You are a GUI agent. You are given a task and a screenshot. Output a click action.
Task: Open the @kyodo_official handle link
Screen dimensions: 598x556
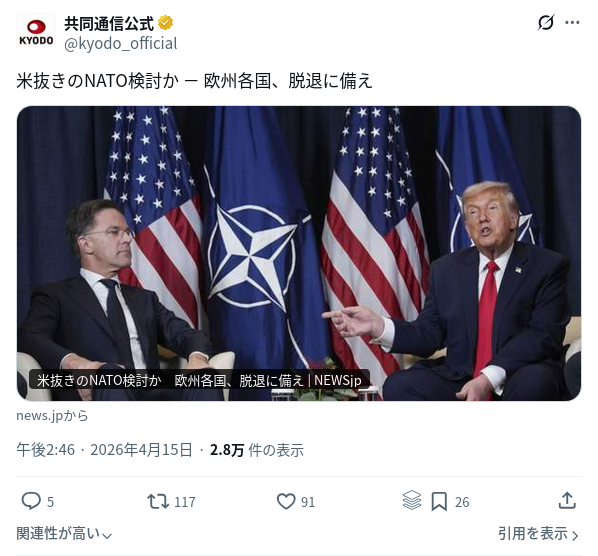click(x=121, y=43)
